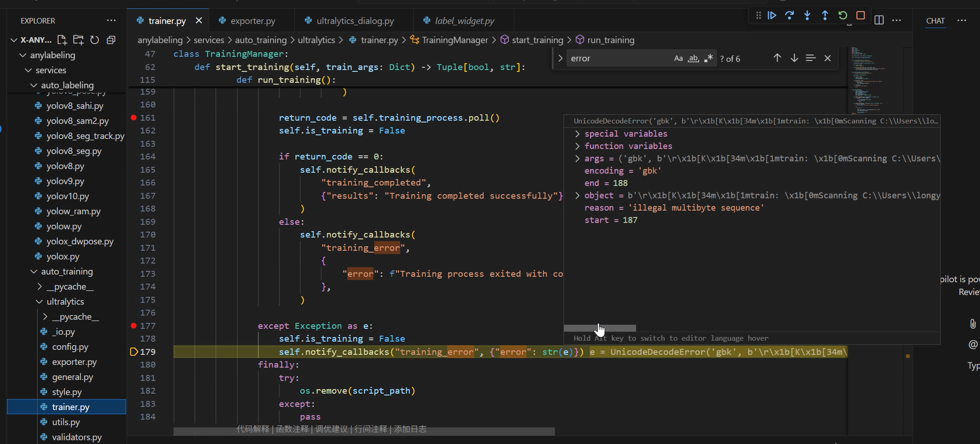Collapse the X-ANY root folder
Image resolution: width=980 pixels, height=444 pixels.
click(14, 40)
